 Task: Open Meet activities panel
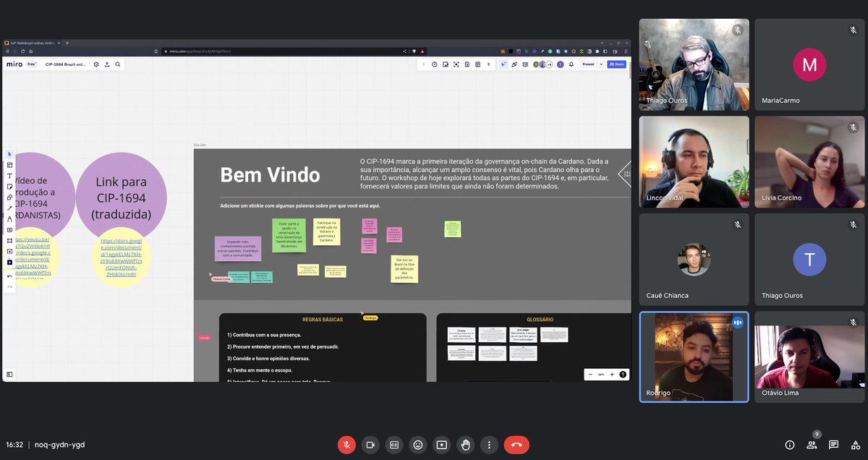[854, 445]
